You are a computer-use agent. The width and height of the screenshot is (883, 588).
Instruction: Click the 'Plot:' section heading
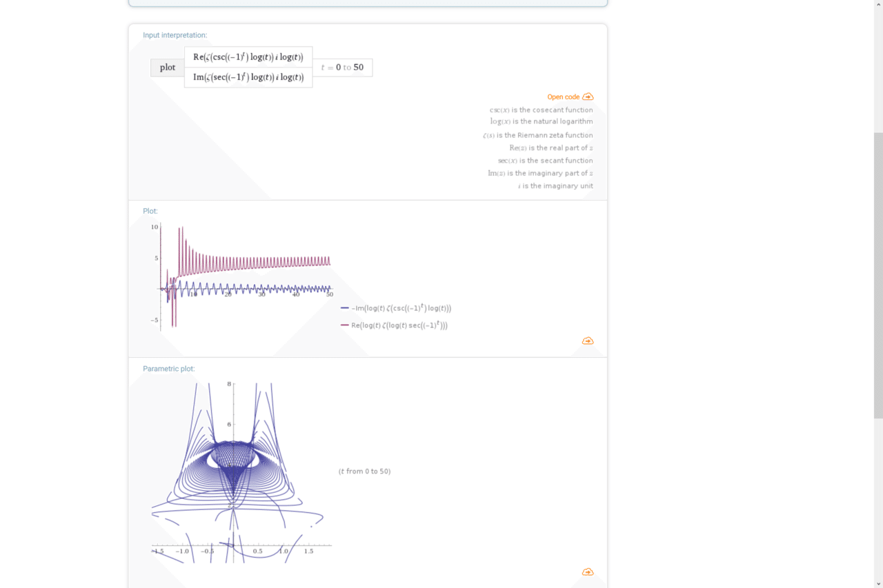[x=150, y=211]
